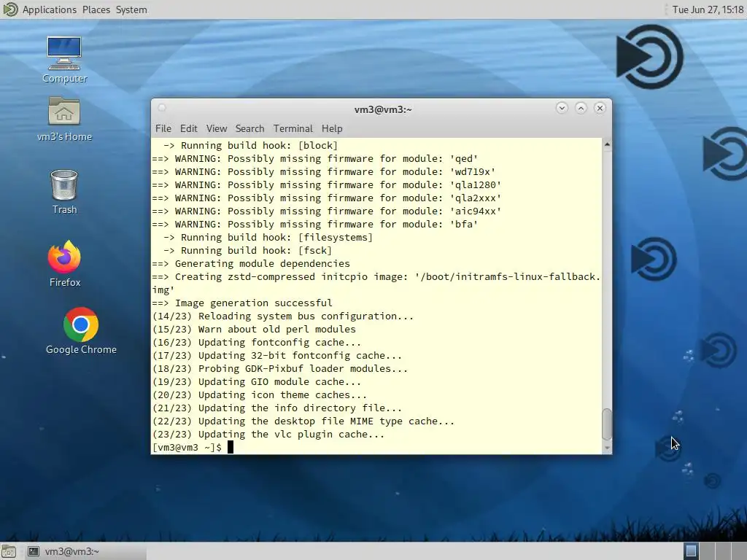Click the terminal scrollbar up arrow
The height and width of the screenshot is (560, 747).
pyautogui.click(x=607, y=144)
